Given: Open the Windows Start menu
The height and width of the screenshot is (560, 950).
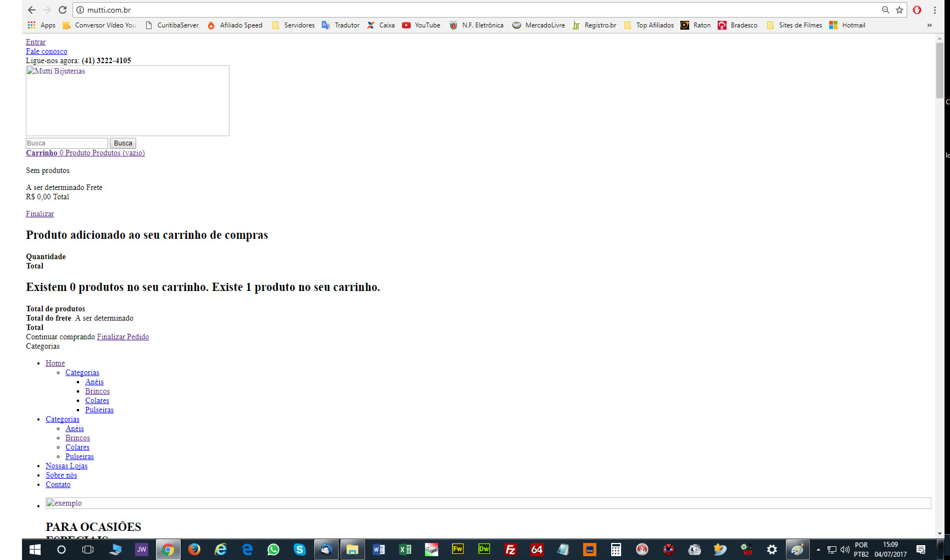Looking at the screenshot, I should (35, 550).
